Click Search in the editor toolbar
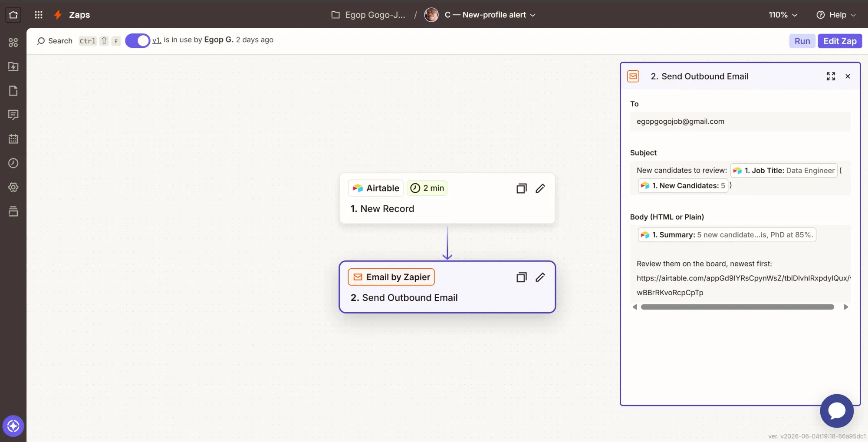 55,41
